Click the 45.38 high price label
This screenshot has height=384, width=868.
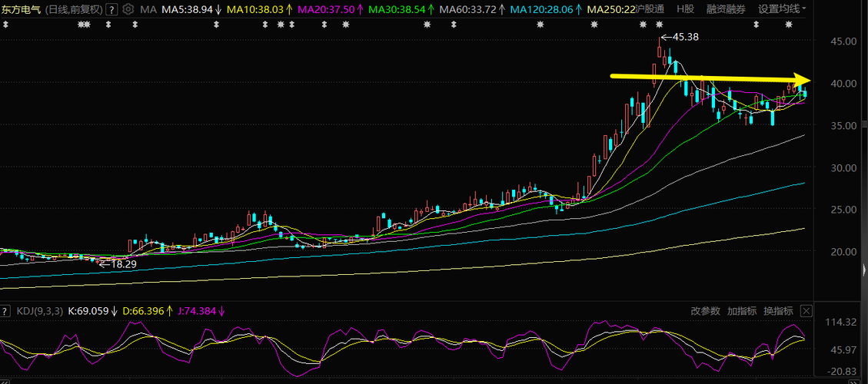685,37
